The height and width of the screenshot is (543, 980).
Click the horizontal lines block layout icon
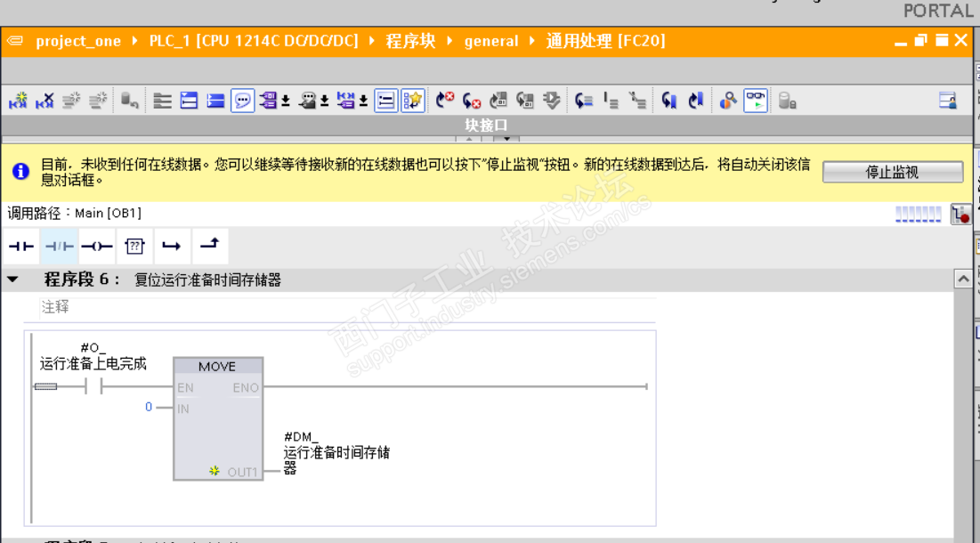point(163,101)
